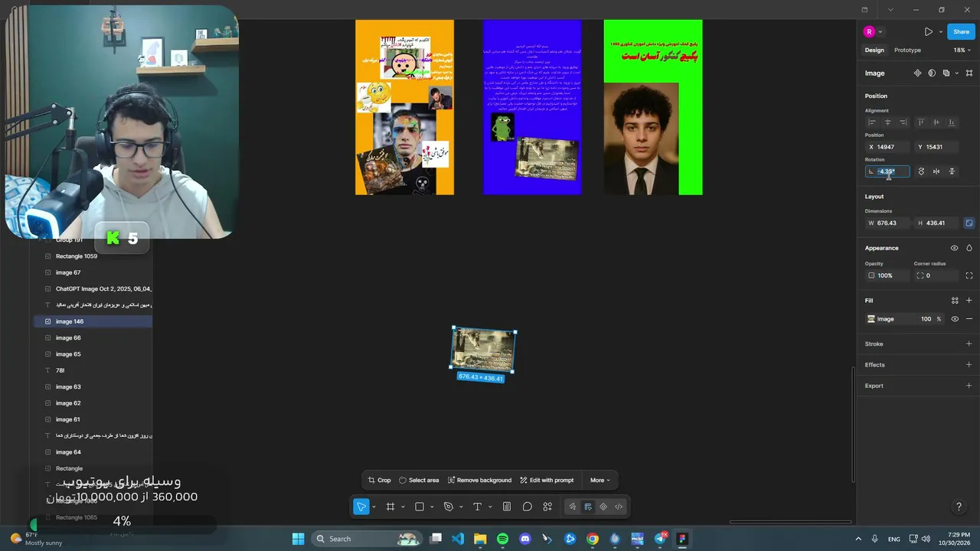Toggle individual corner radius control

pos(969,275)
